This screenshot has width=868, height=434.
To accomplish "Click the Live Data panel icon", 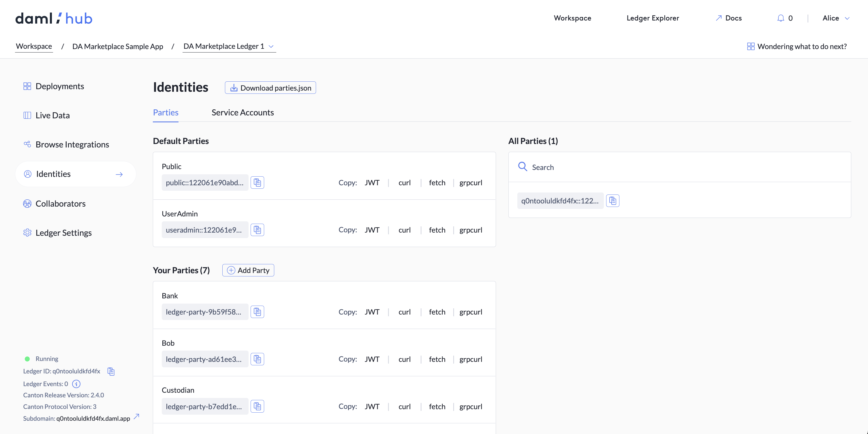I will [27, 115].
